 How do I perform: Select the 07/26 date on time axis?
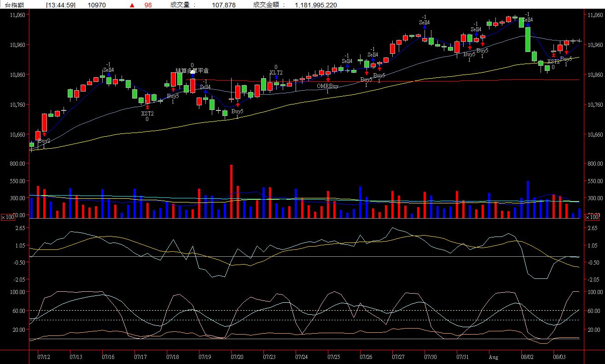pos(366,357)
